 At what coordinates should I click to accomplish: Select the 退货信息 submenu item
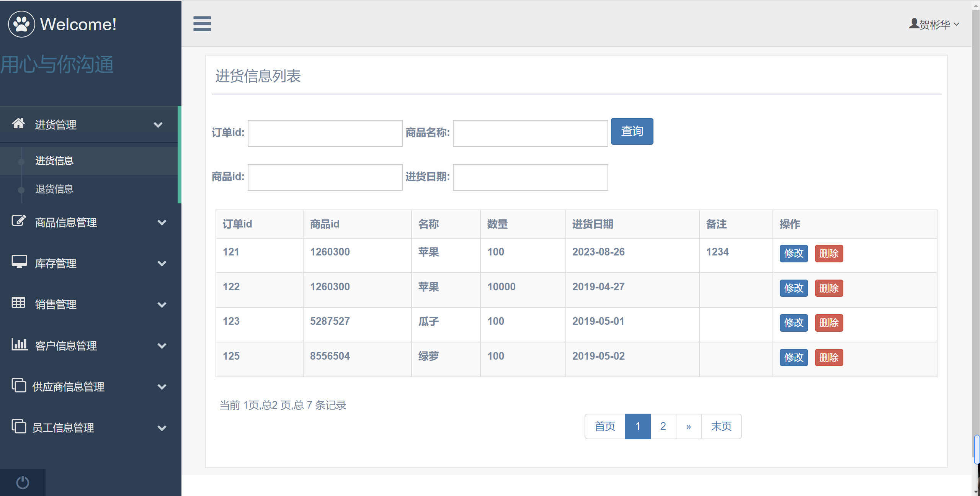89,189
